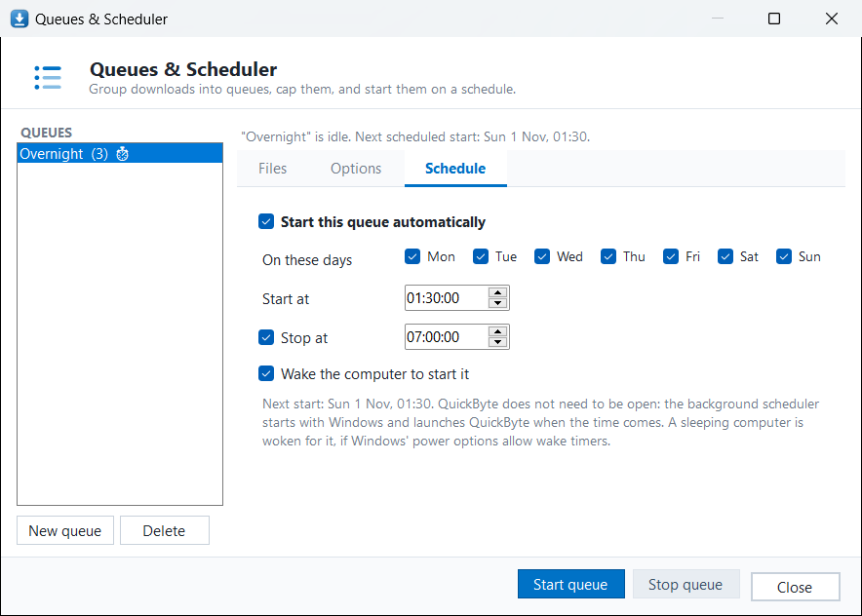Maximize the Queues & Scheduler window
Image resolution: width=862 pixels, height=616 pixels.
point(774,19)
